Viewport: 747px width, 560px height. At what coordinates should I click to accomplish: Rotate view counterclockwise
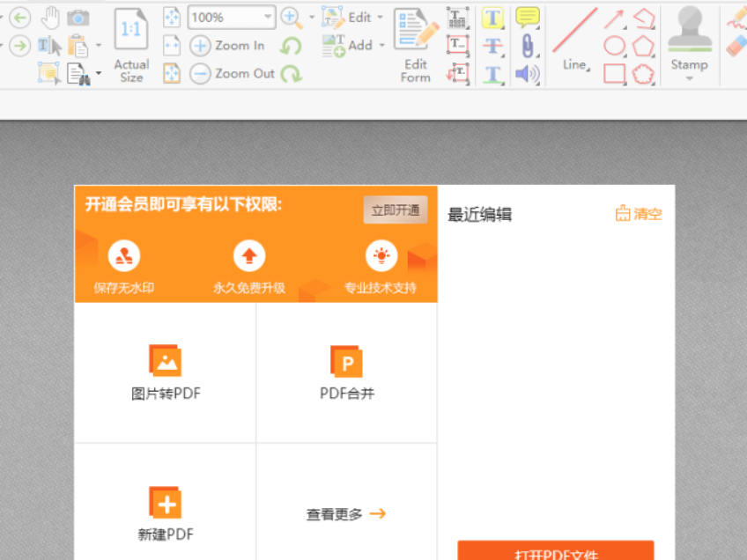[x=291, y=46]
